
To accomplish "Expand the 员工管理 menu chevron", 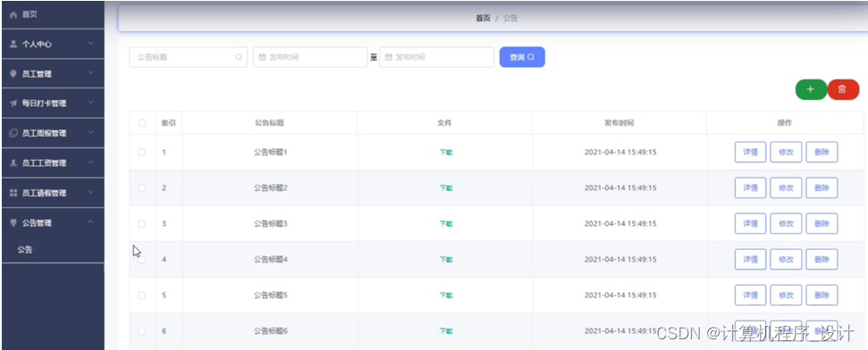I will (91, 73).
